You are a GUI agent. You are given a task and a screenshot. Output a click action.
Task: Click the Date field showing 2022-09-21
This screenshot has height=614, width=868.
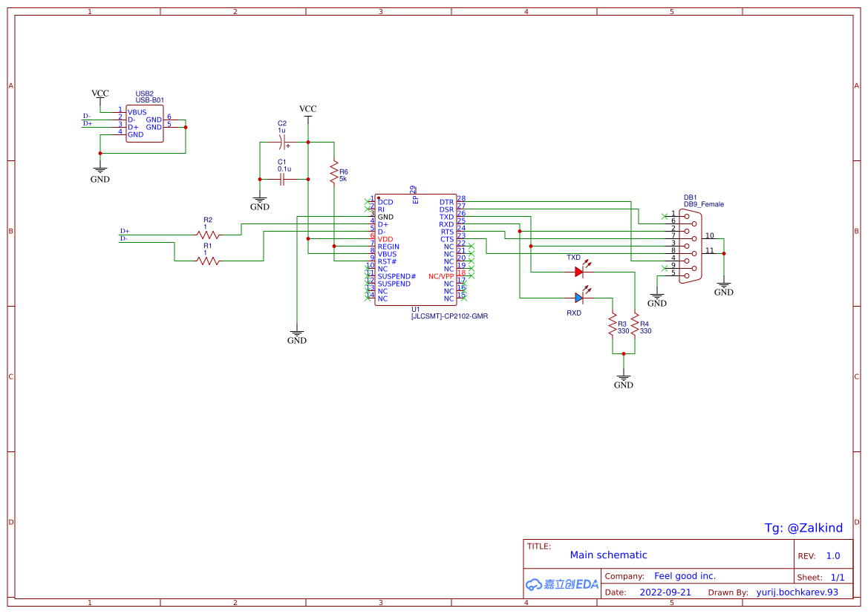pos(667,592)
